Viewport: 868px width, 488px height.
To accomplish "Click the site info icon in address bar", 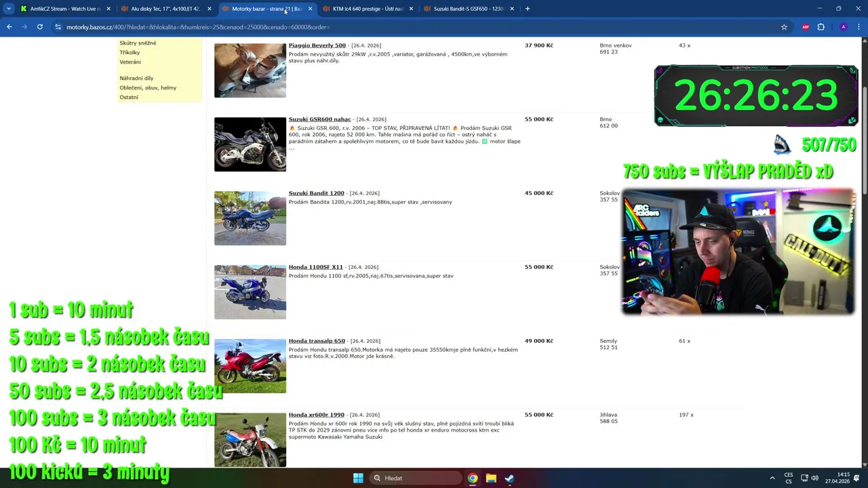I will click(58, 27).
